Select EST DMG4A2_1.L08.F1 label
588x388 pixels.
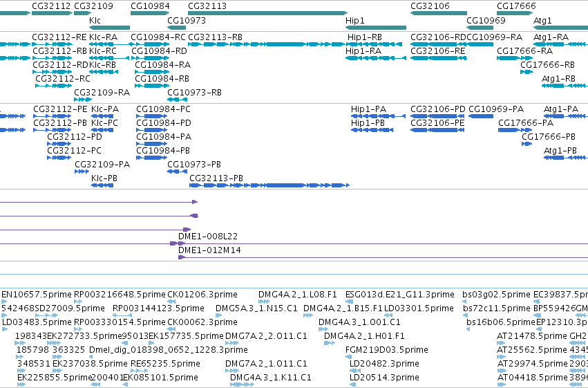tap(298, 295)
